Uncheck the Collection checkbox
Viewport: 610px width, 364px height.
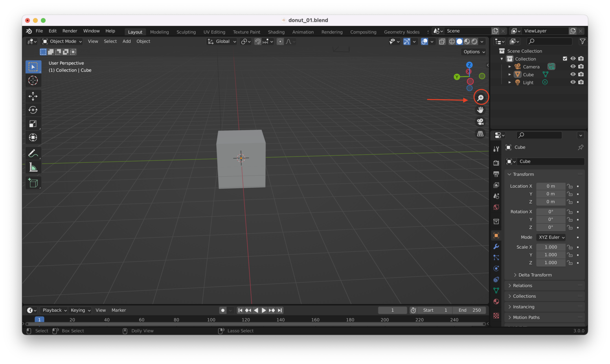tap(565, 58)
